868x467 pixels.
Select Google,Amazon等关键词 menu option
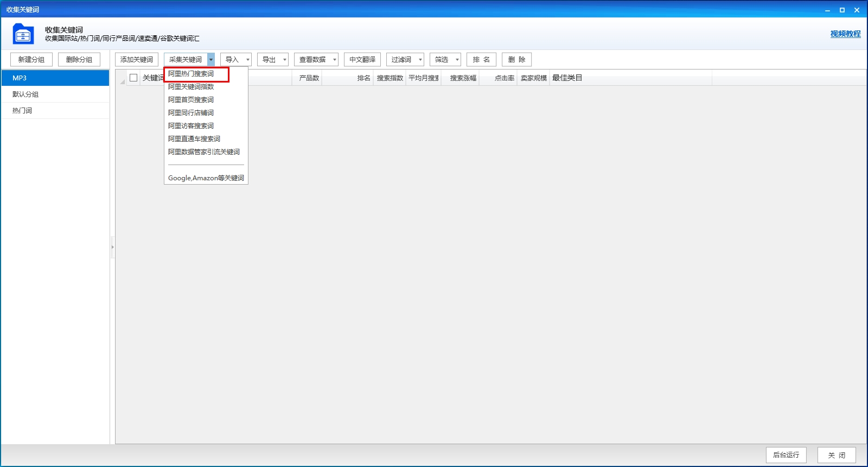point(206,178)
